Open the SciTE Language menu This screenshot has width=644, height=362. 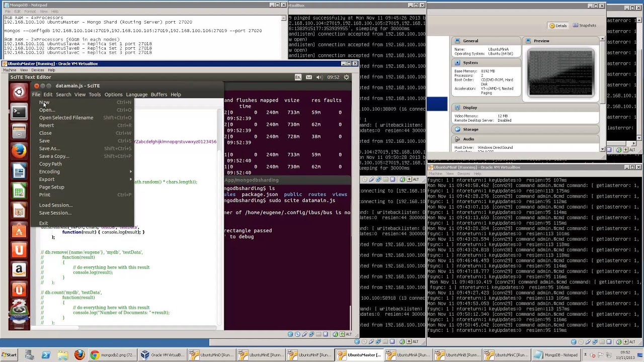click(136, 95)
